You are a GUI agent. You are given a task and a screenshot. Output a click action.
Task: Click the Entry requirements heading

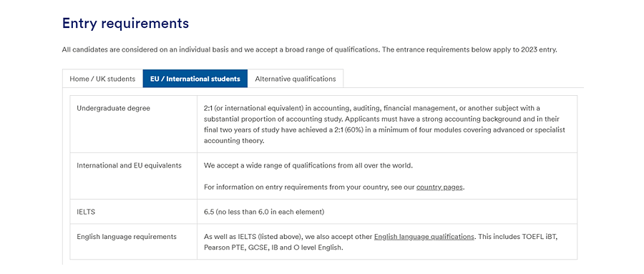(125, 24)
